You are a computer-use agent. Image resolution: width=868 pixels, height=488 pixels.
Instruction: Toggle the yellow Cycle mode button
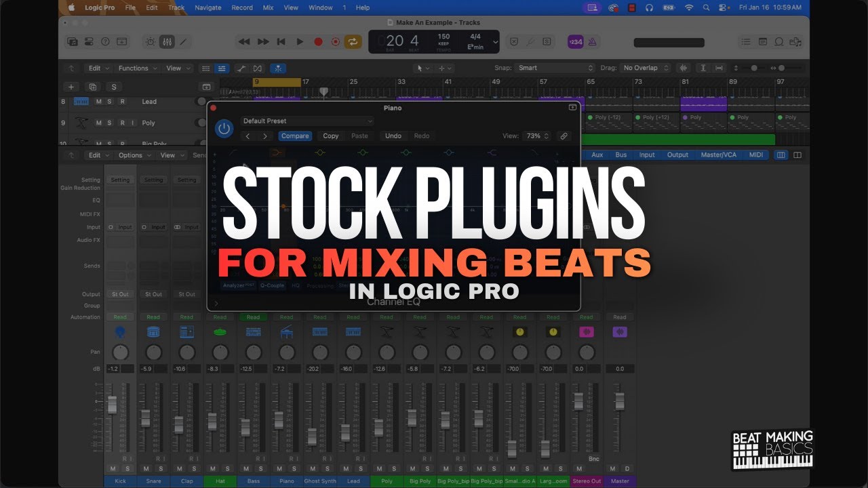point(353,41)
